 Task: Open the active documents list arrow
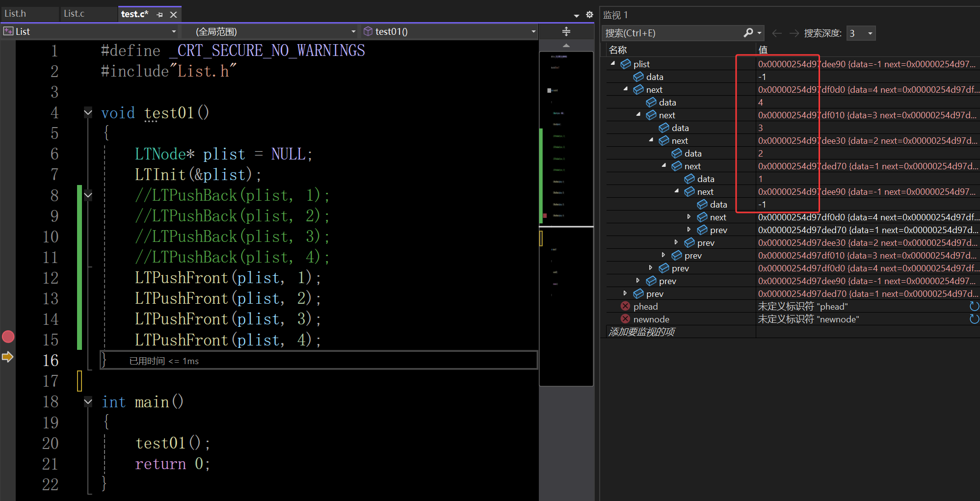(577, 15)
